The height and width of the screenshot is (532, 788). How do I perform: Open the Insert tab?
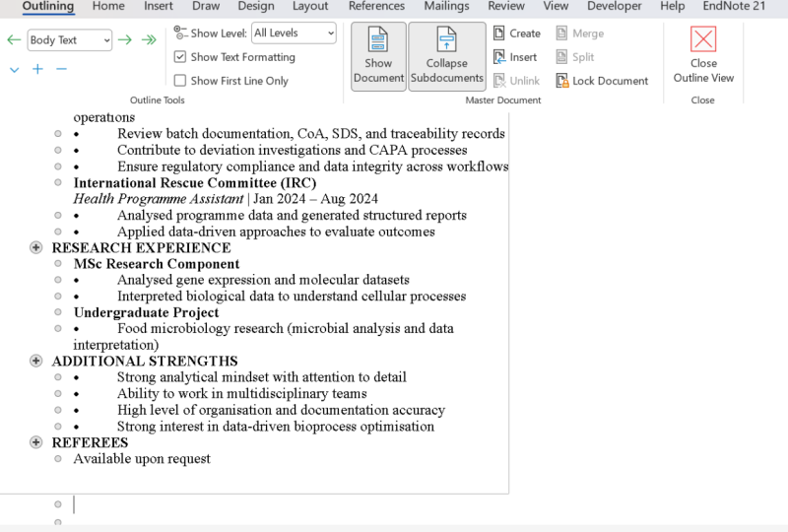tap(159, 6)
